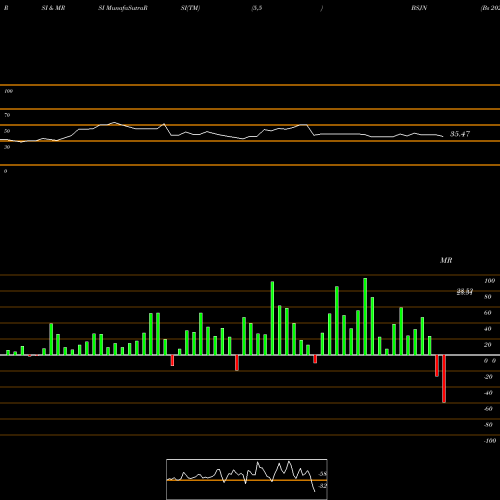Open the mini RSI thumbnail chart at the bottom

(x=247, y=479)
